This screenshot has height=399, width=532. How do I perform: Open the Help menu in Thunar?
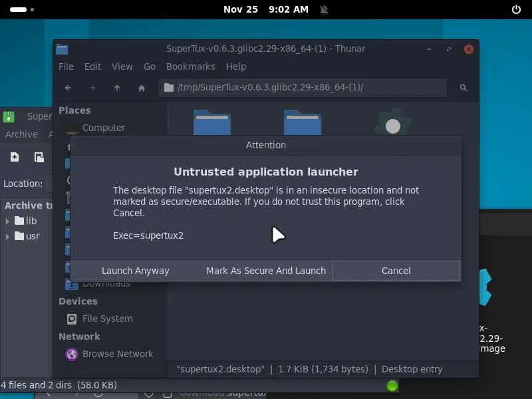236,66
